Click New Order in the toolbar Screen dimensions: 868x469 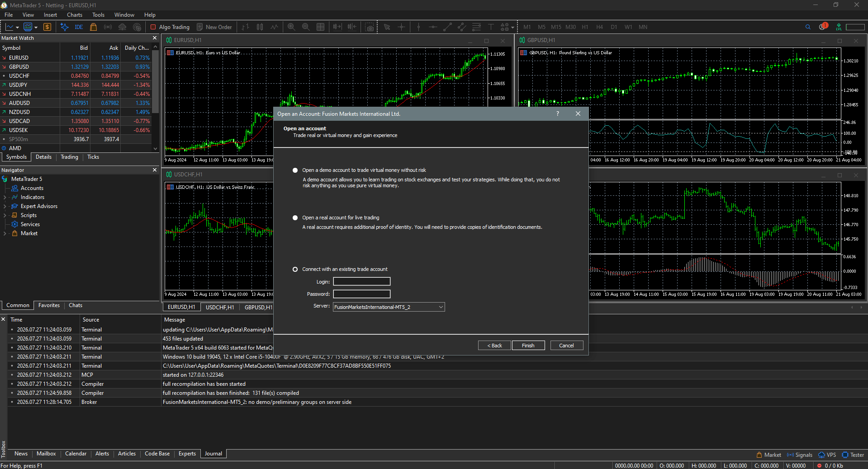214,27
